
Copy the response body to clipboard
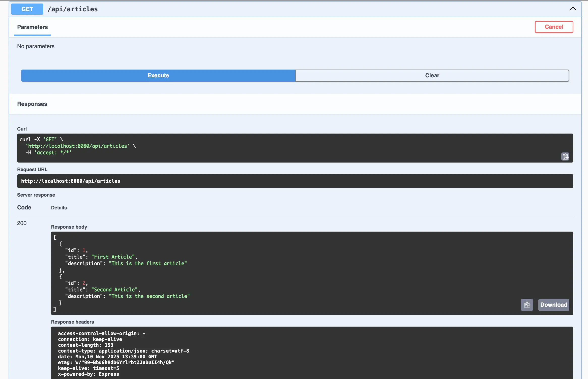[527, 305]
